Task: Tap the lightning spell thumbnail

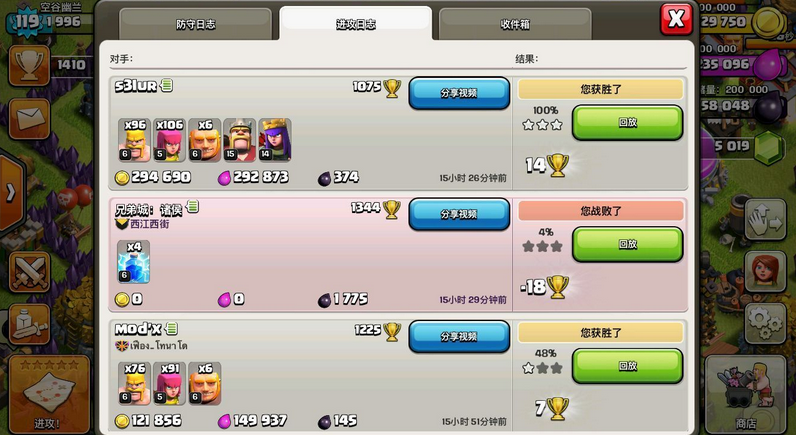Action: click(x=134, y=261)
